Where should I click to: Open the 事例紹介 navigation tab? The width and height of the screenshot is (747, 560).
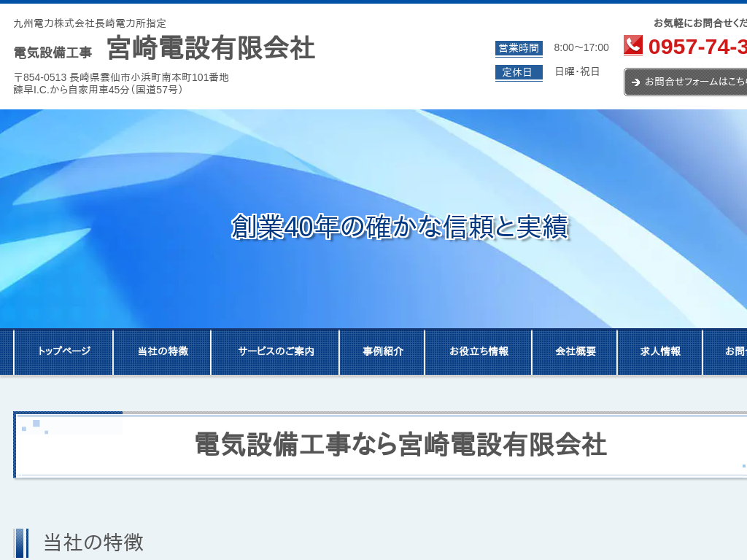click(x=383, y=351)
